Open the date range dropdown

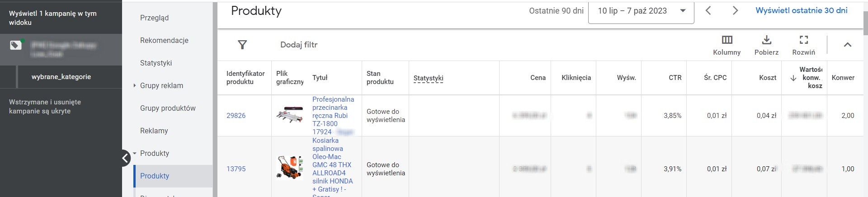tap(641, 11)
